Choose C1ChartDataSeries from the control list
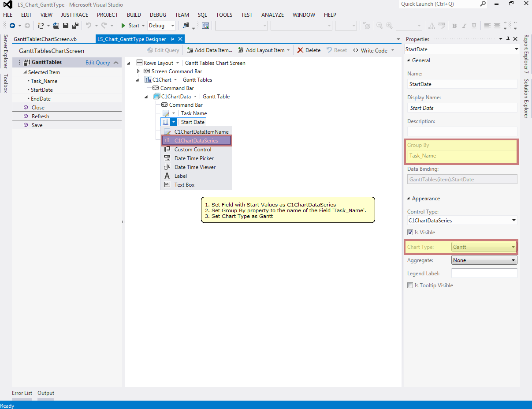Screen dimensions: 532x409 196,140
